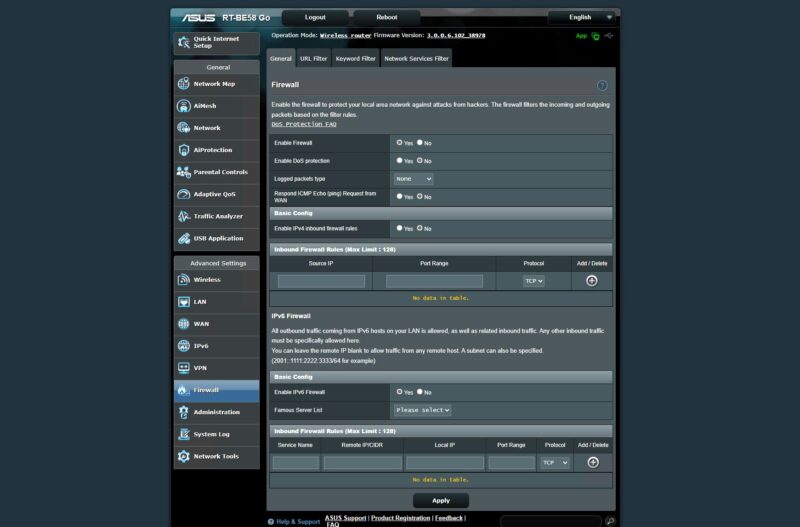Switch to the URL Filter tab

click(x=313, y=59)
